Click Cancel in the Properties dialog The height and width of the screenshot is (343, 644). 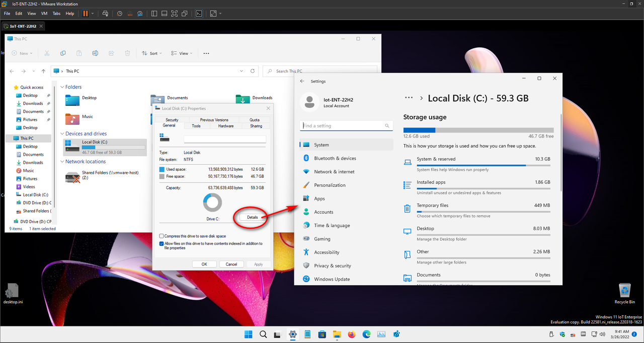click(x=231, y=264)
